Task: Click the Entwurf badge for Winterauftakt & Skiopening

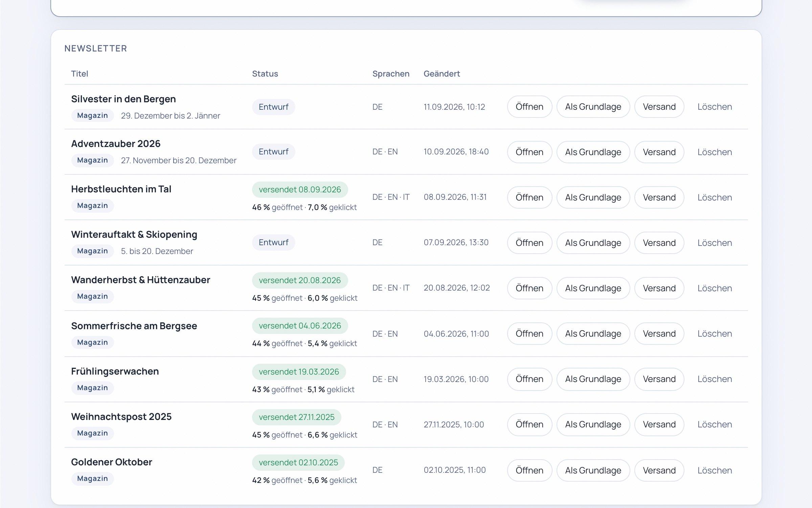Action: pos(273,242)
